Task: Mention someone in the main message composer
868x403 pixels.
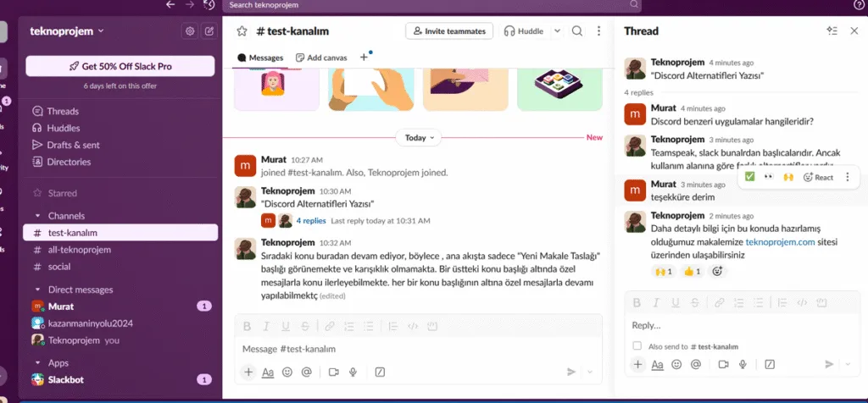Action: pos(306,372)
